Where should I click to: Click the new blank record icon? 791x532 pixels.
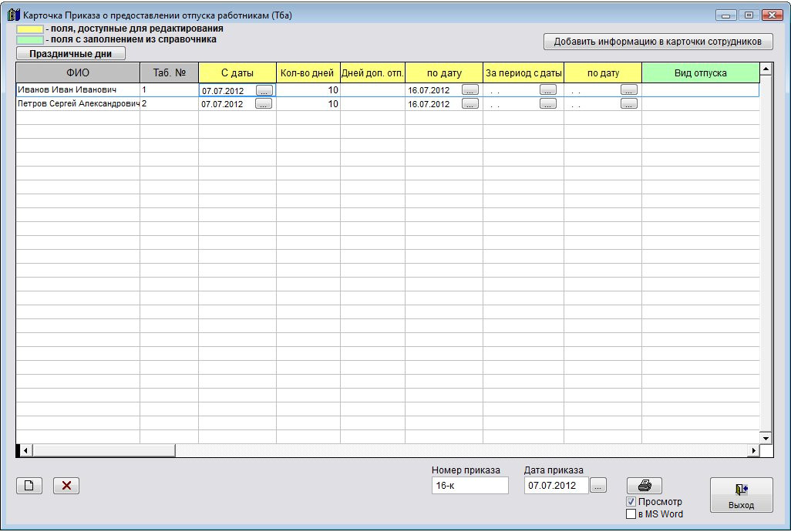[29, 486]
